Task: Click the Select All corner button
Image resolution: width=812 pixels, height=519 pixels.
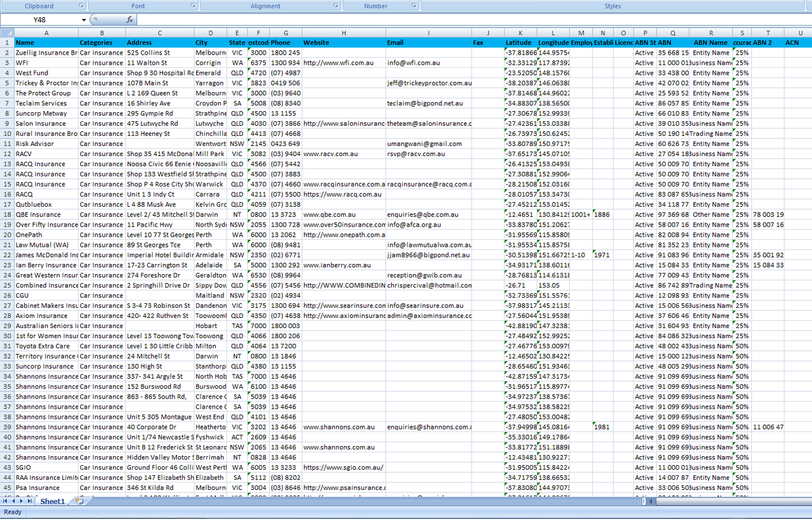Action: tap(6, 33)
